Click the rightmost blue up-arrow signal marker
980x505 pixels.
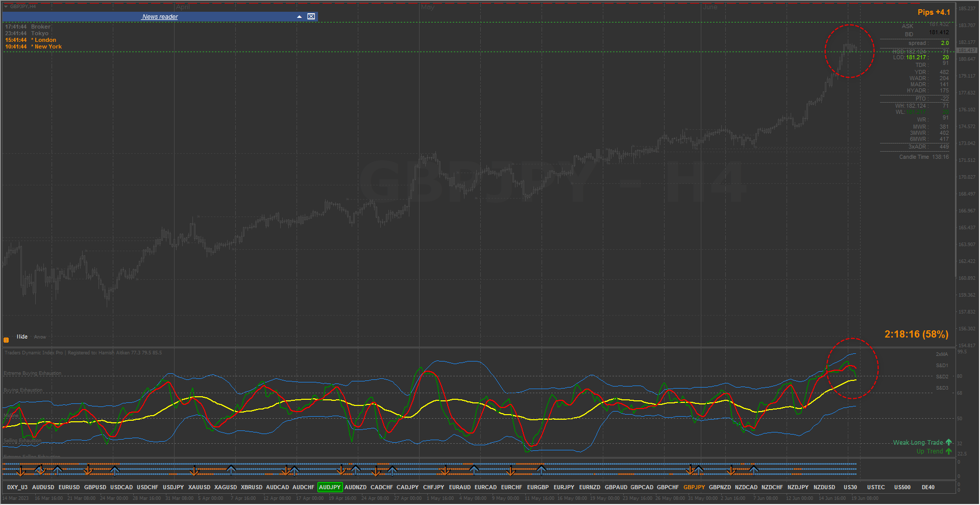pyautogui.click(x=753, y=470)
